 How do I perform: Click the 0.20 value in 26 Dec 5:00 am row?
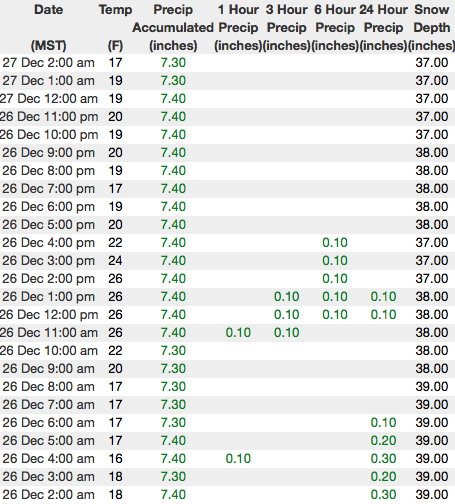383,441
